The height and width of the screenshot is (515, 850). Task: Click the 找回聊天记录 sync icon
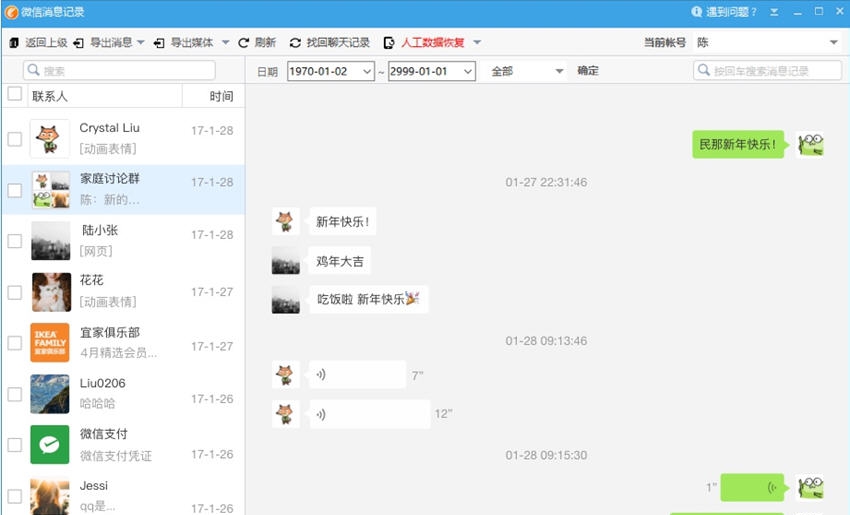295,43
